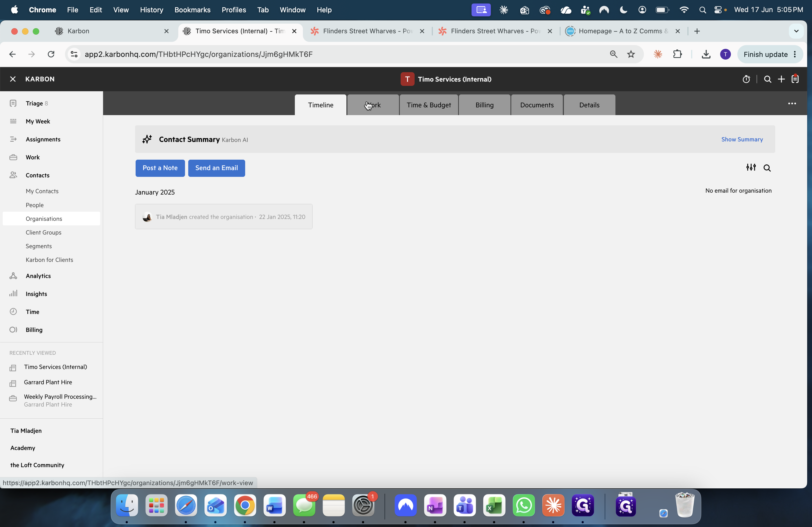Open Microsoft Teams from the Dock
This screenshot has height=527, width=812.
tap(464, 505)
